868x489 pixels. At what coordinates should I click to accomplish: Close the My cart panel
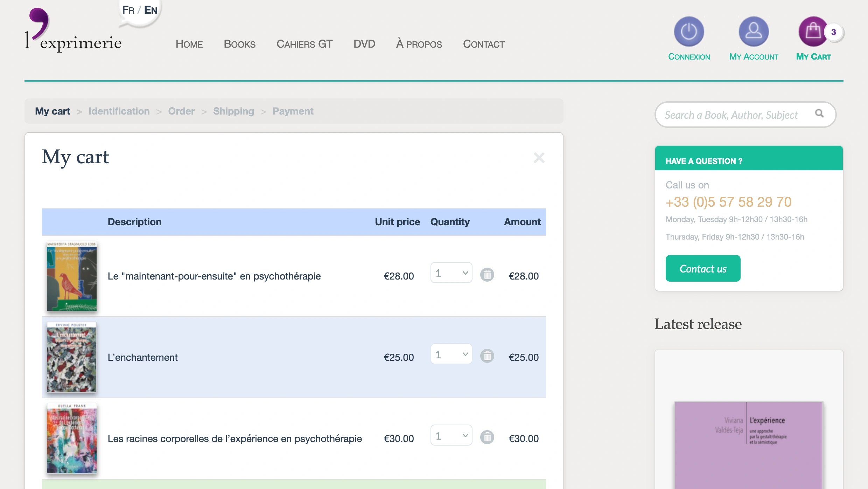[539, 158]
